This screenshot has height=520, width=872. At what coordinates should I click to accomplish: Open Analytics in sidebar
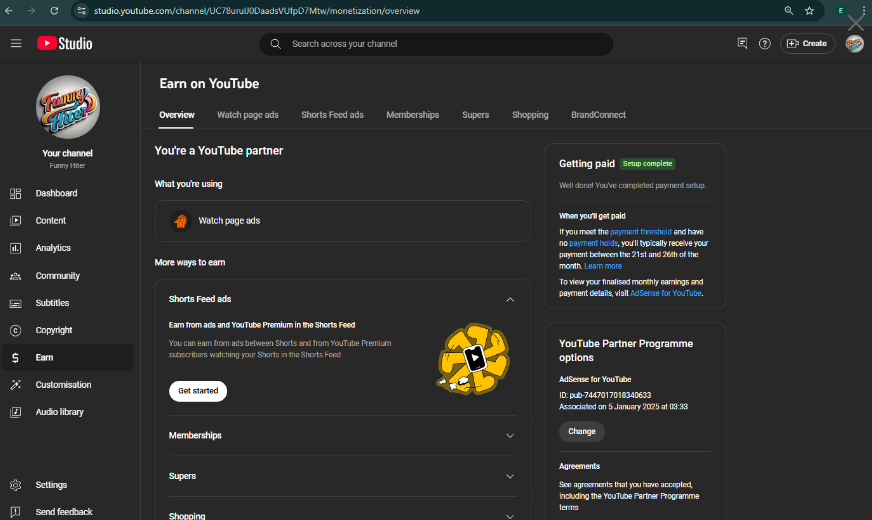click(x=67, y=247)
